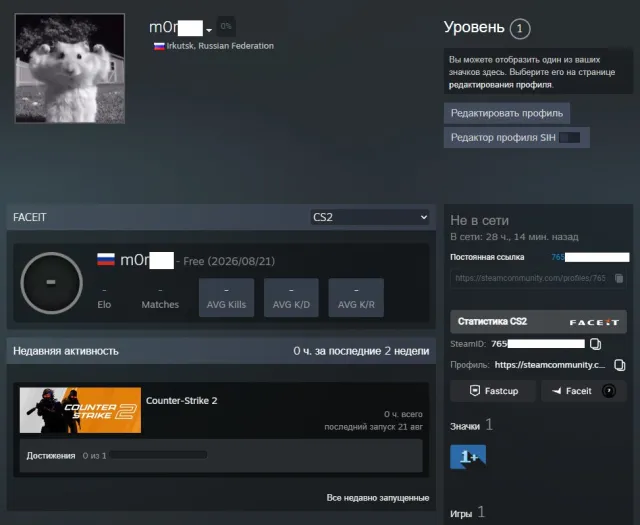The image size is (640, 525).
Task: Click the 1+ blue badge icon
Action: click(468, 456)
